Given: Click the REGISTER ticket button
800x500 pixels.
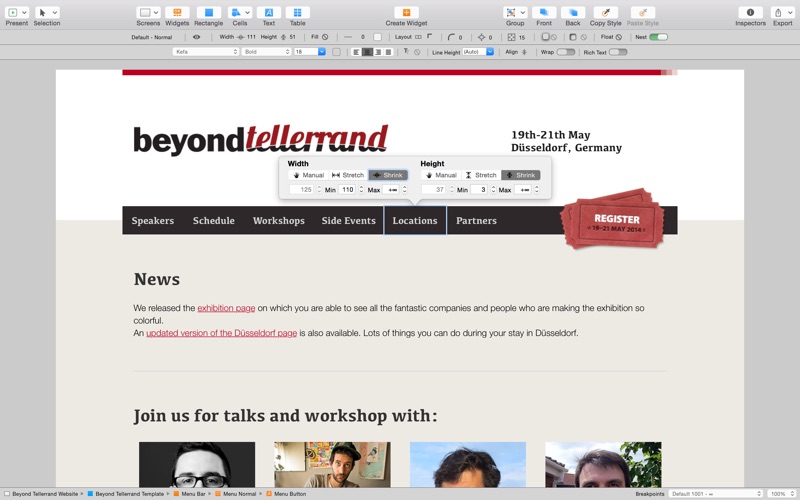Looking at the screenshot, I should click(612, 219).
